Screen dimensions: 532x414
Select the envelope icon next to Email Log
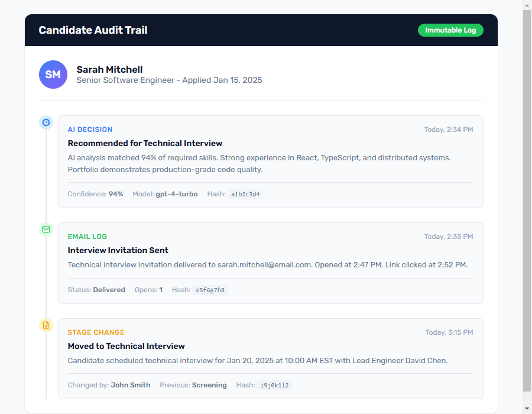pos(46,229)
